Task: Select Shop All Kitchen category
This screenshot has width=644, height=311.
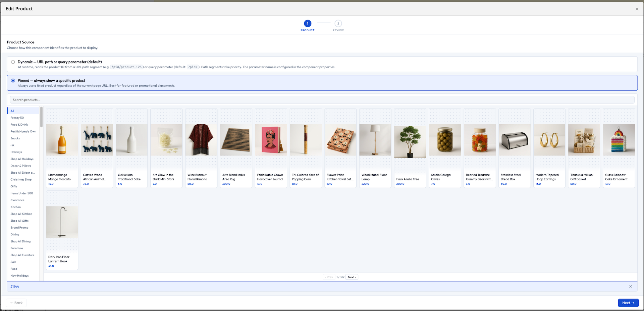Action: 23,214
